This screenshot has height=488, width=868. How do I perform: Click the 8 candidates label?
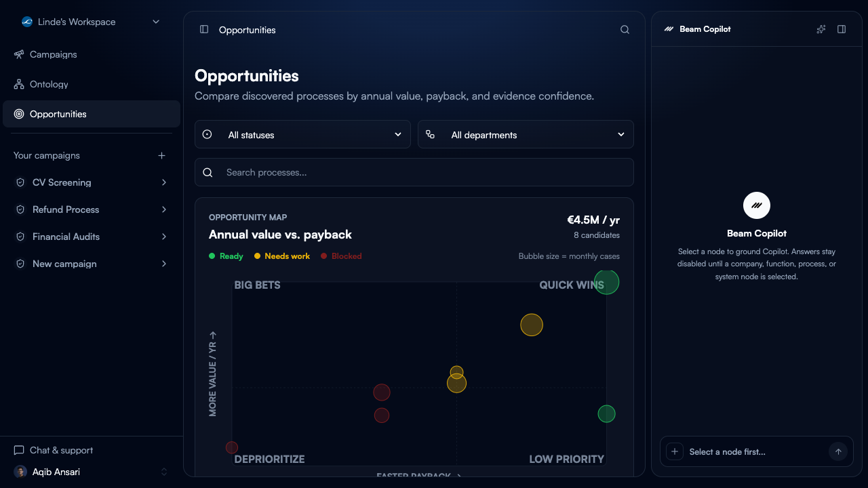(597, 235)
